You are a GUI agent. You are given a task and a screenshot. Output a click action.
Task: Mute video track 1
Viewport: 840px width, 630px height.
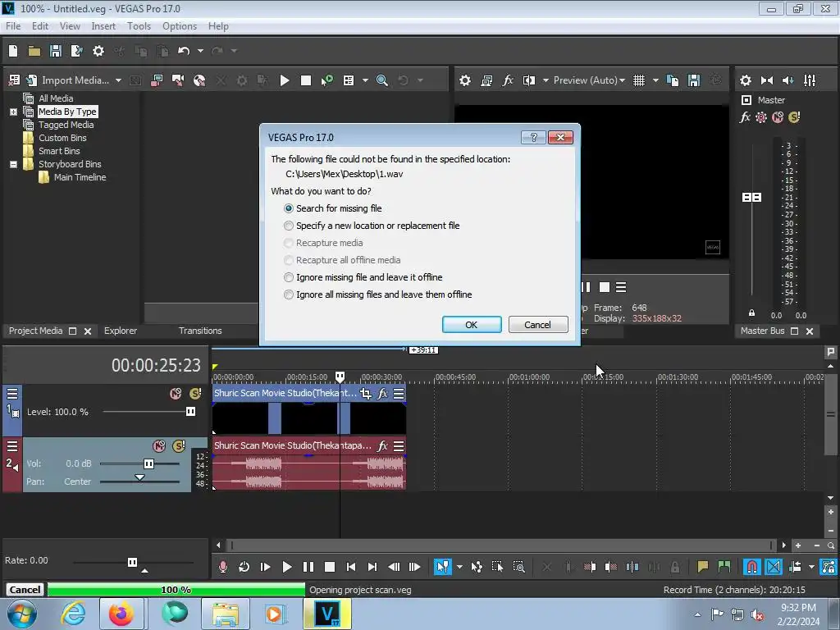[x=176, y=394]
